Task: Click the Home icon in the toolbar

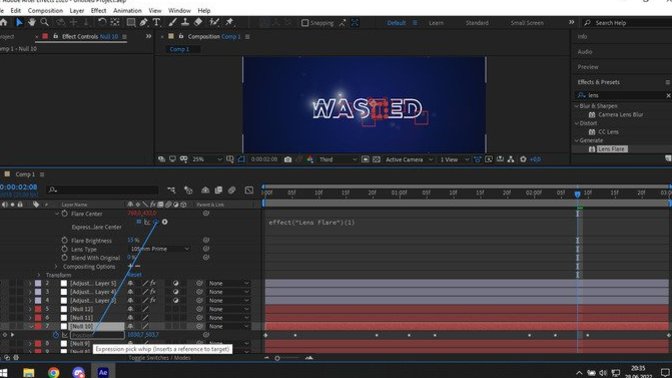Action: (3, 22)
